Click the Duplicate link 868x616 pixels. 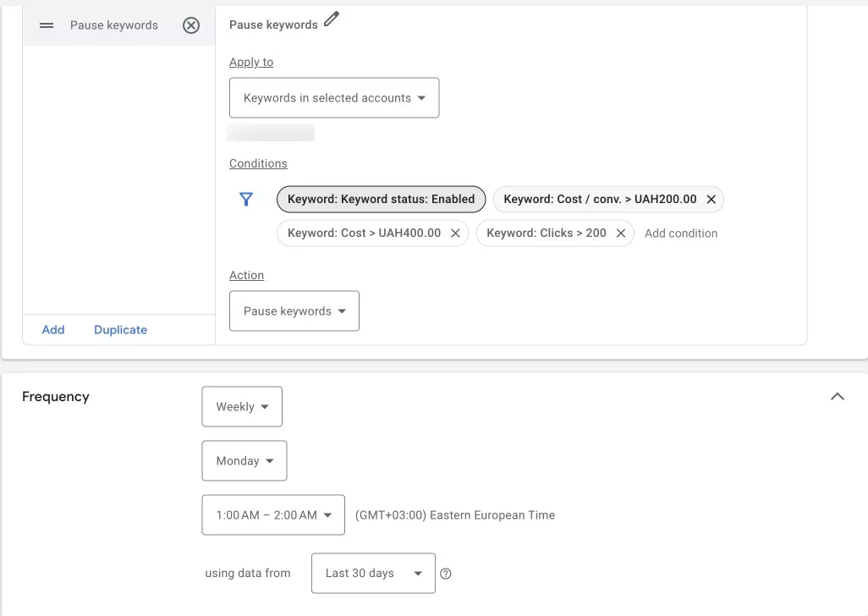[121, 330]
